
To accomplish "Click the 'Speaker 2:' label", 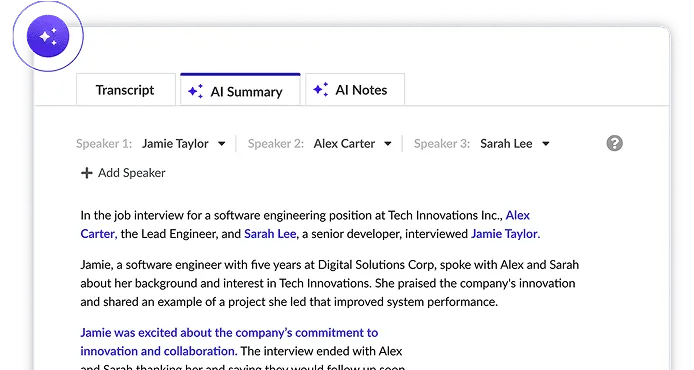I will coord(276,144).
